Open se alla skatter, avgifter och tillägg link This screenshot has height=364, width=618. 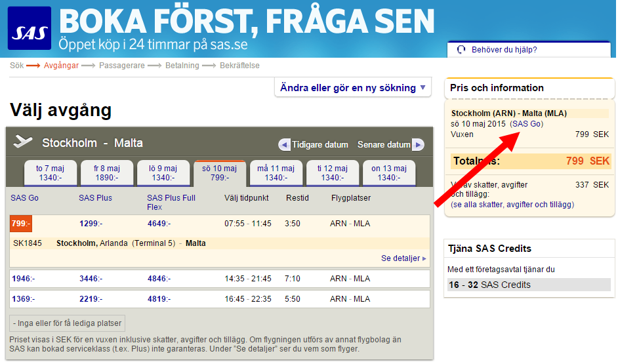point(512,205)
